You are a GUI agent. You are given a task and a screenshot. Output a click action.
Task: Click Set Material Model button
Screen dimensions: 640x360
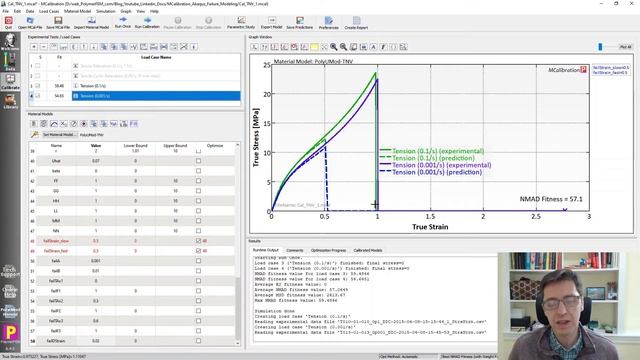tap(60, 134)
